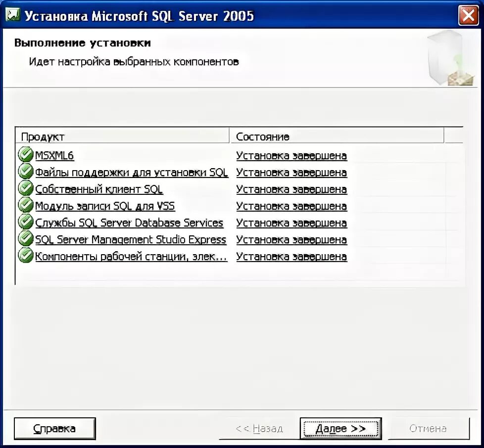Click the checkmark icon beside Модуль записи SQL для VSS

coord(26,205)
